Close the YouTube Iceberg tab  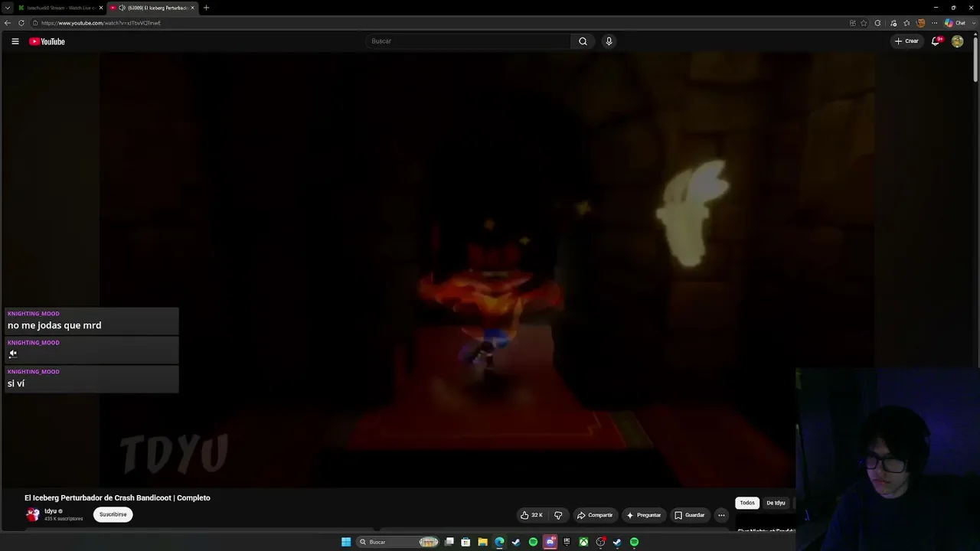pos(192,8)
